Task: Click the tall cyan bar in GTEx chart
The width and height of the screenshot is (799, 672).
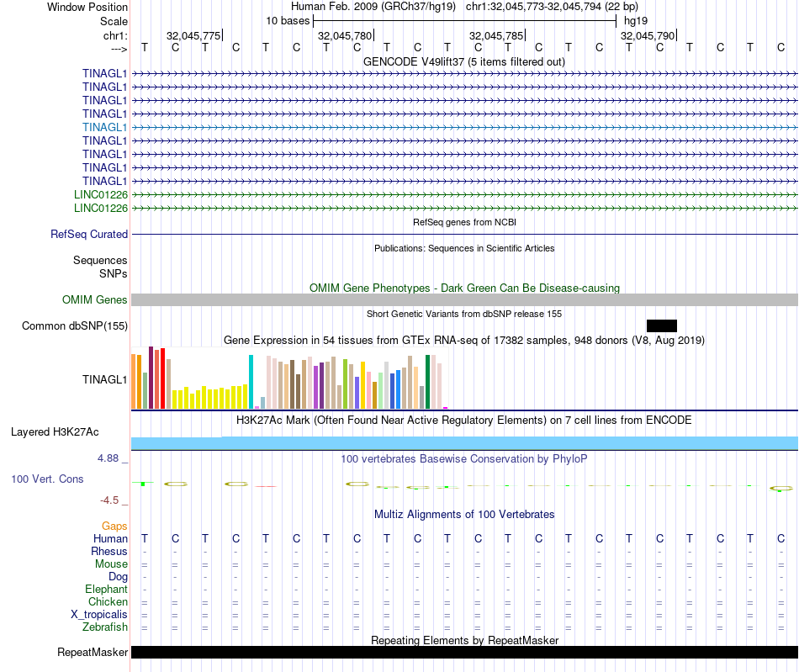Action: [251, 381]
